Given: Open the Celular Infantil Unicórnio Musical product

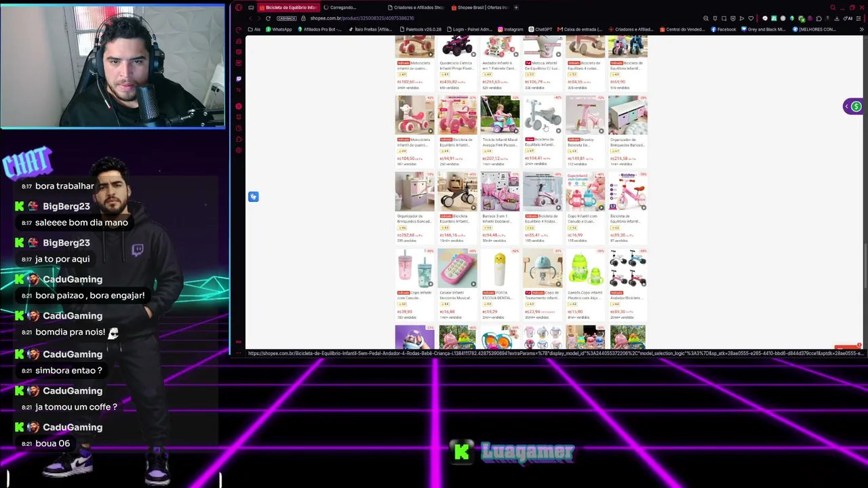Looking at the screenshot, I should 456,284.
